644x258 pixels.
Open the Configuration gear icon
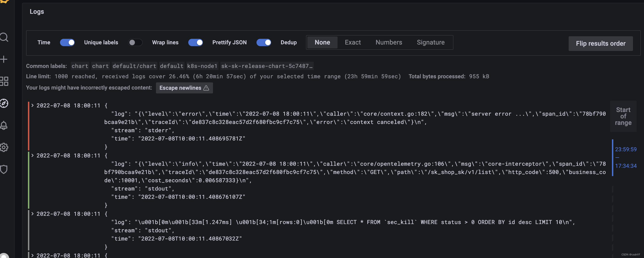point(4,147)
